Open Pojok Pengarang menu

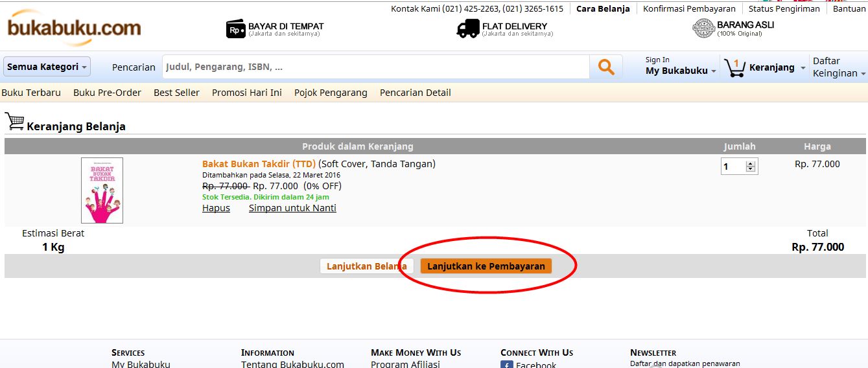(x=331, y=93)
